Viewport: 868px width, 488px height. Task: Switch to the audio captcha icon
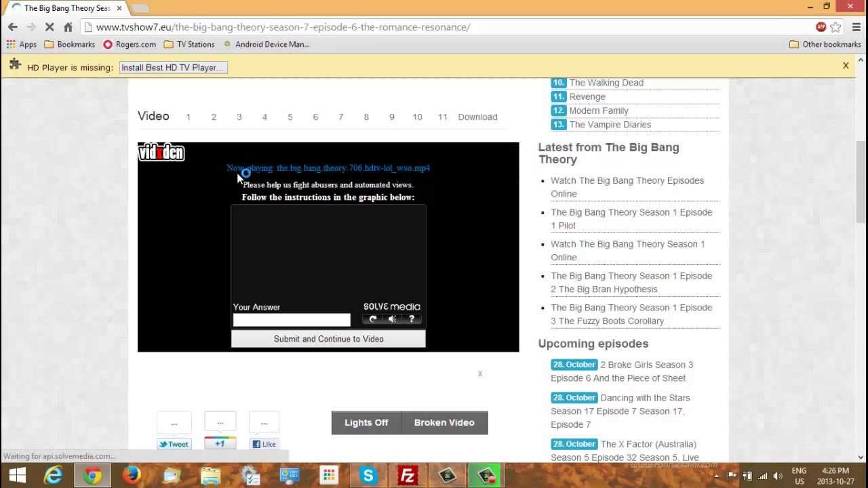392,319
